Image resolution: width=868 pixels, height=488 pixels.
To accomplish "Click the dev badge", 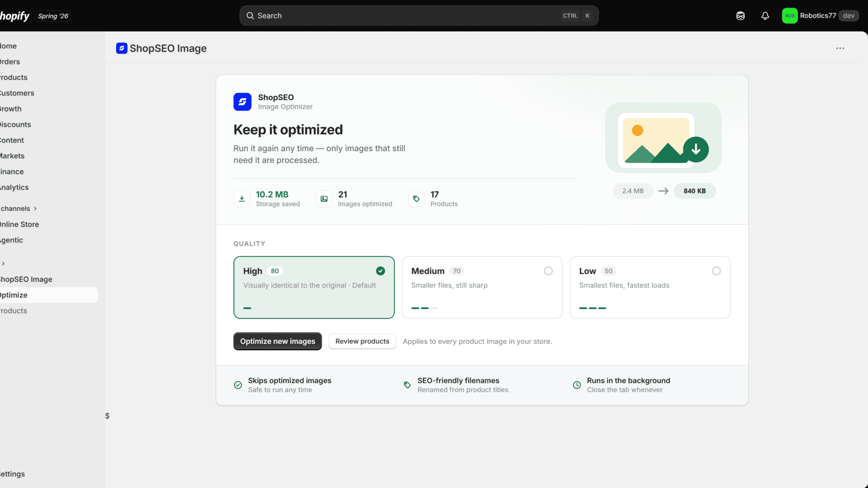I will click(x=849, y=16).
